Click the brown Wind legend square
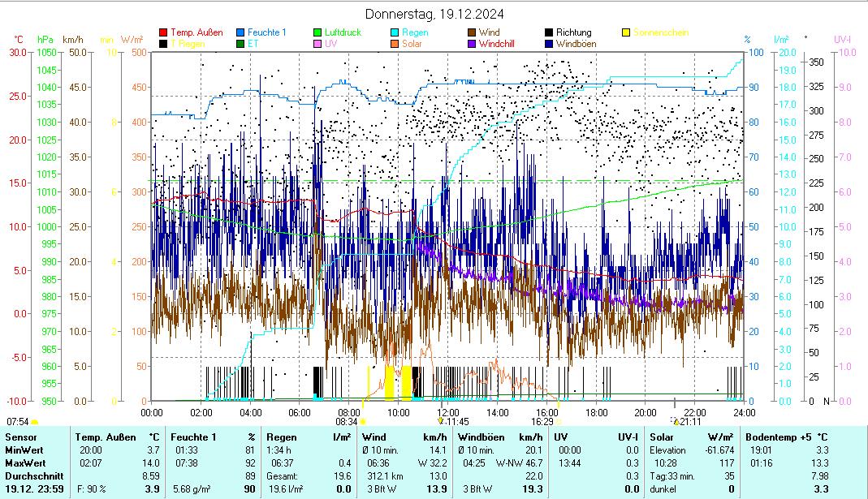The height and width of the screenshot is (499, 868). [x=472, y=32]
